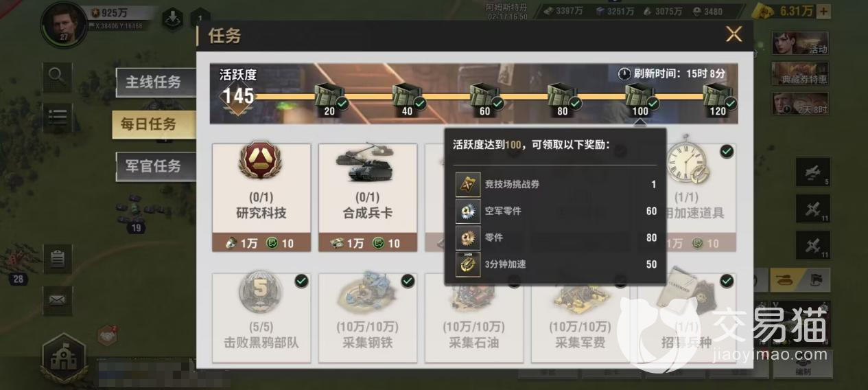The height and width of the screenshot is (390, 868).
Task: Open the 活动 event banner
Action: click(x=800, y=43)
